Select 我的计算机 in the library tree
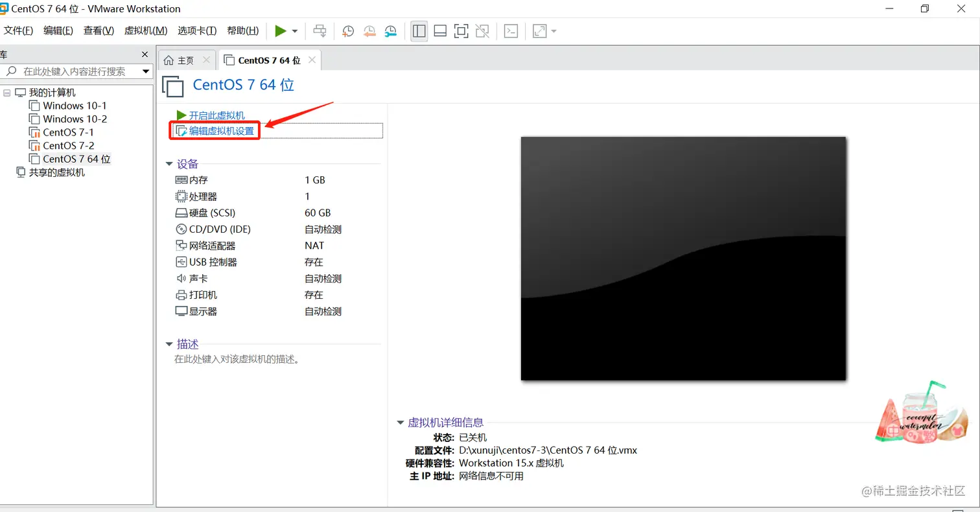Screen dimensions: 980x512 pyautogui.click(x=52, y=93)
